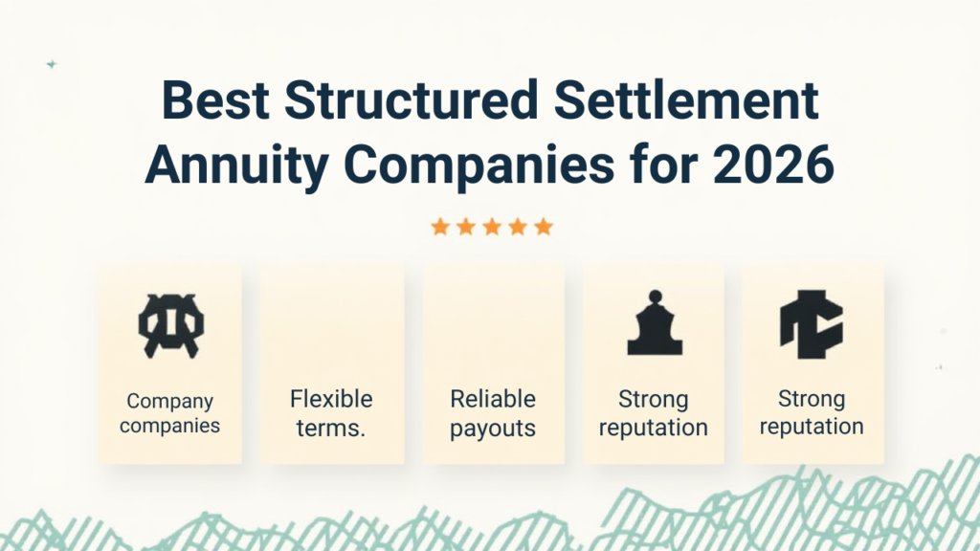Screen dimensions: 980x551
Task: Open the Reliable payouts card
Action: [x=493, y=364]
